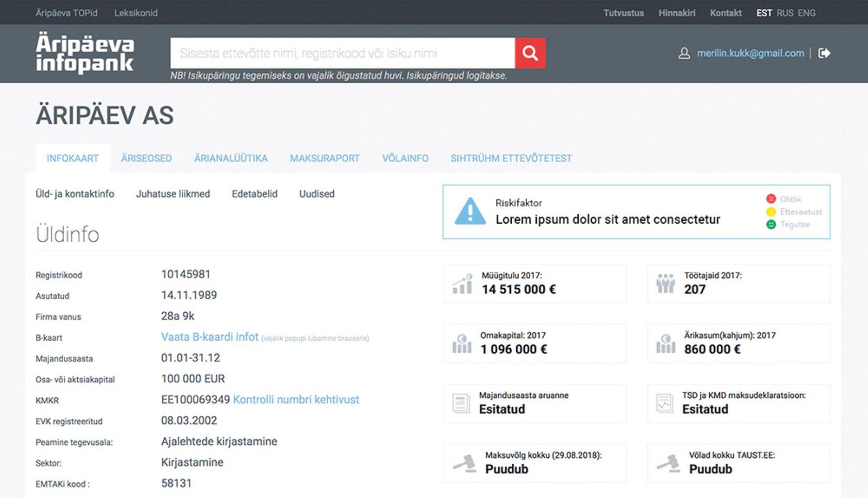Click the Maksuvõlg gavel icon
This screenshot has height=498, width=868.
pos(465,463)
